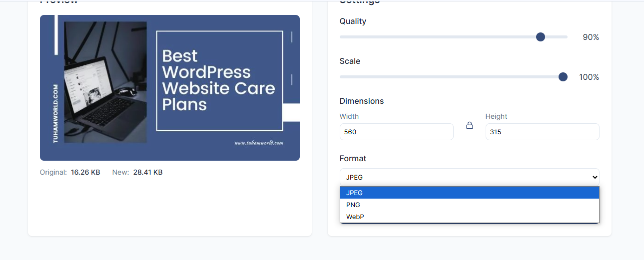This screenshot has width=644, height=260.
Task: Pick WebP from the format list
Action: 469,217
